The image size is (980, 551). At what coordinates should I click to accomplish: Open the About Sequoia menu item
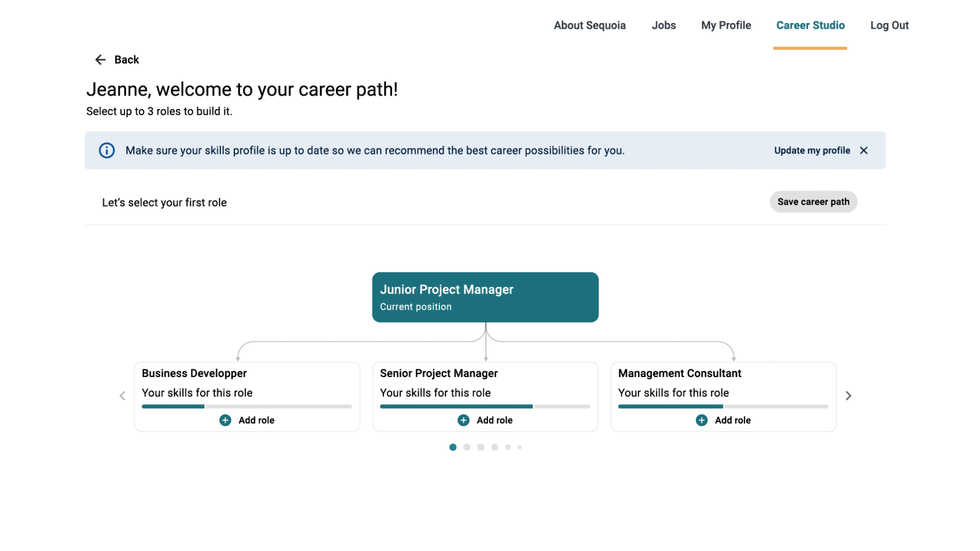(590, 26)
